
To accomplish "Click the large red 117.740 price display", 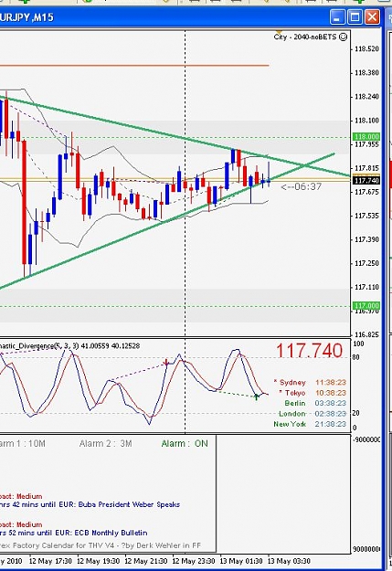I will [x=309, y=350].
